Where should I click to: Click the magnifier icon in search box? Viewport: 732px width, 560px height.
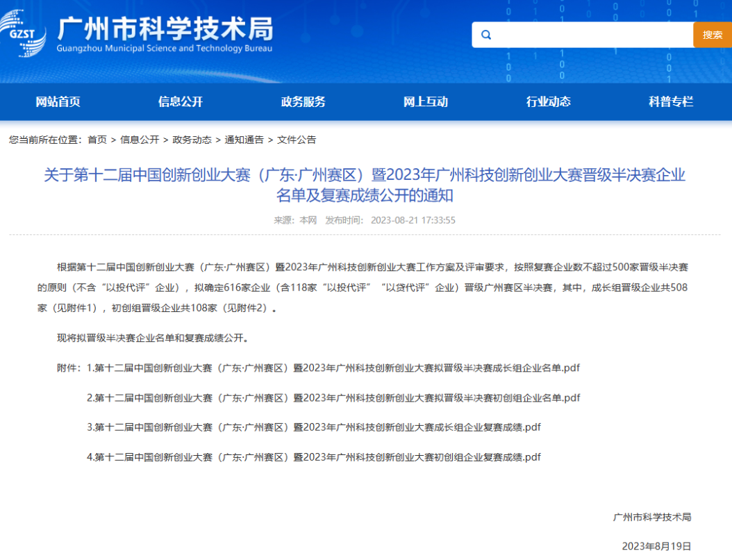point(486,35)
